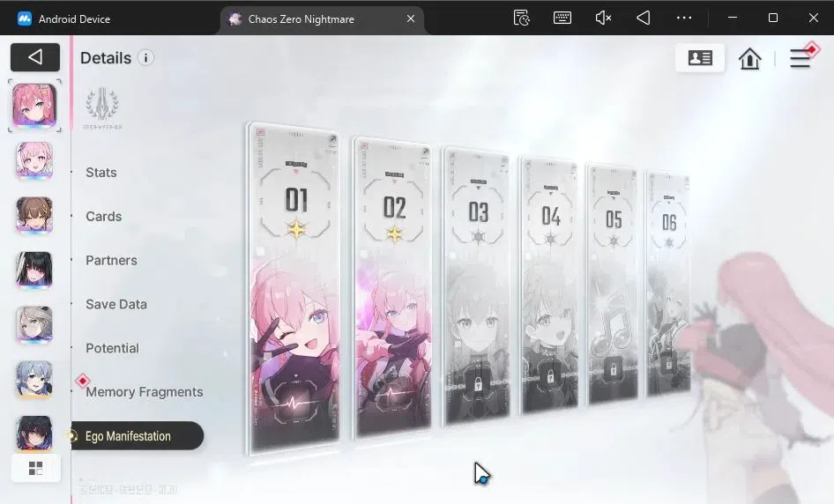Open locked manifestation card 06
The image size is (834, 504).
pos(668,283)
